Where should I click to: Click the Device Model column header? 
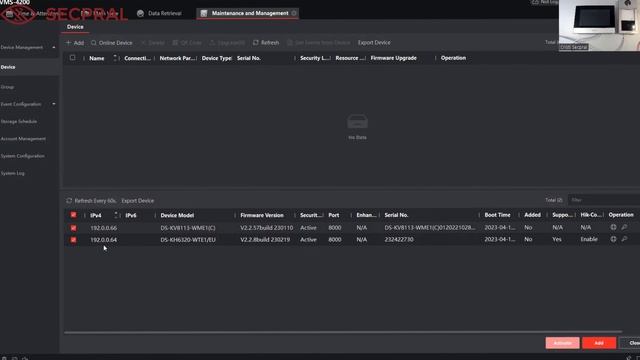177,215
